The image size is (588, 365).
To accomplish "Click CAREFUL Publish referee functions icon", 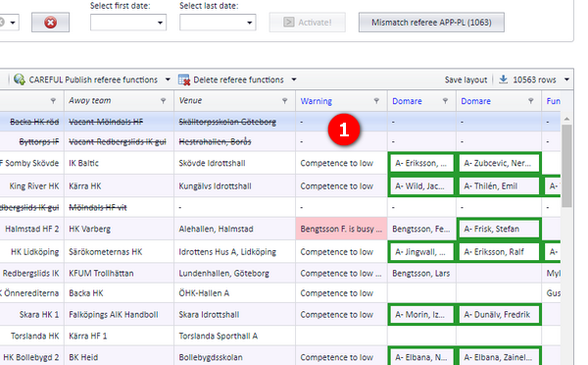I will click(x=20, y=79).
